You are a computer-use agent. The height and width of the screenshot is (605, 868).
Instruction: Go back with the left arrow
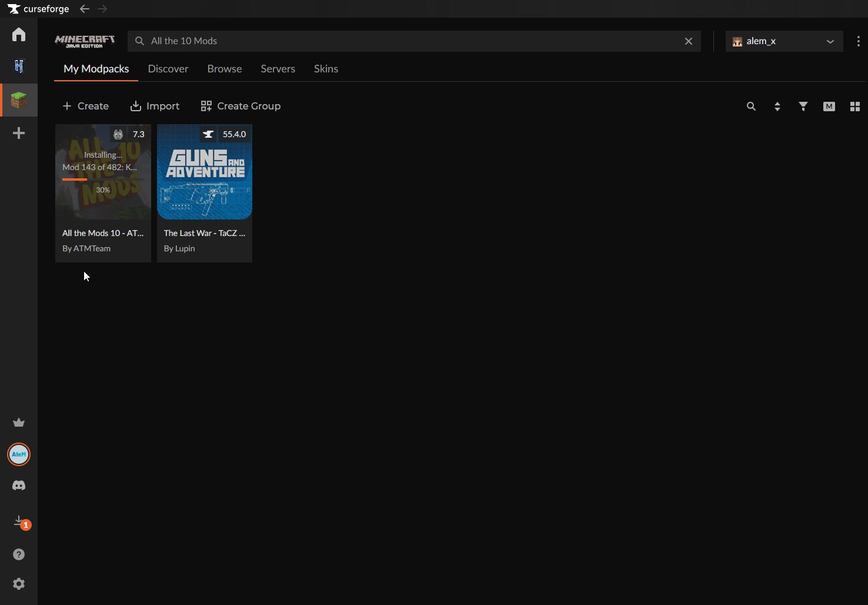tap(85, 9)
